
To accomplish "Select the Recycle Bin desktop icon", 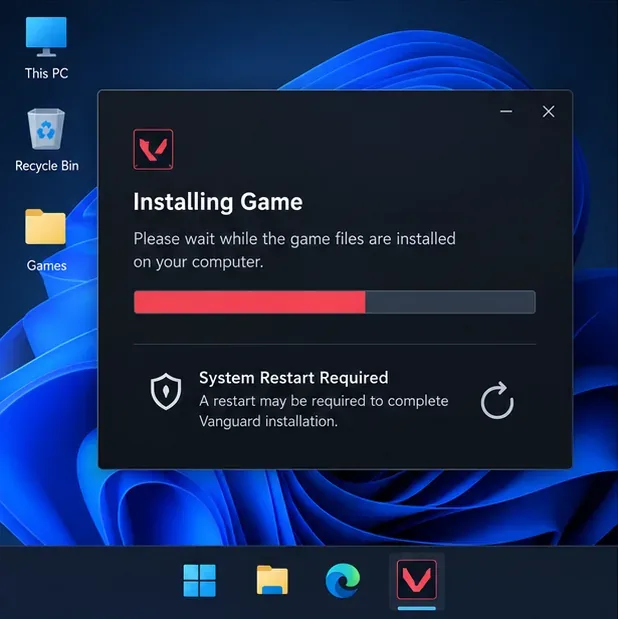I will [46, 129].
